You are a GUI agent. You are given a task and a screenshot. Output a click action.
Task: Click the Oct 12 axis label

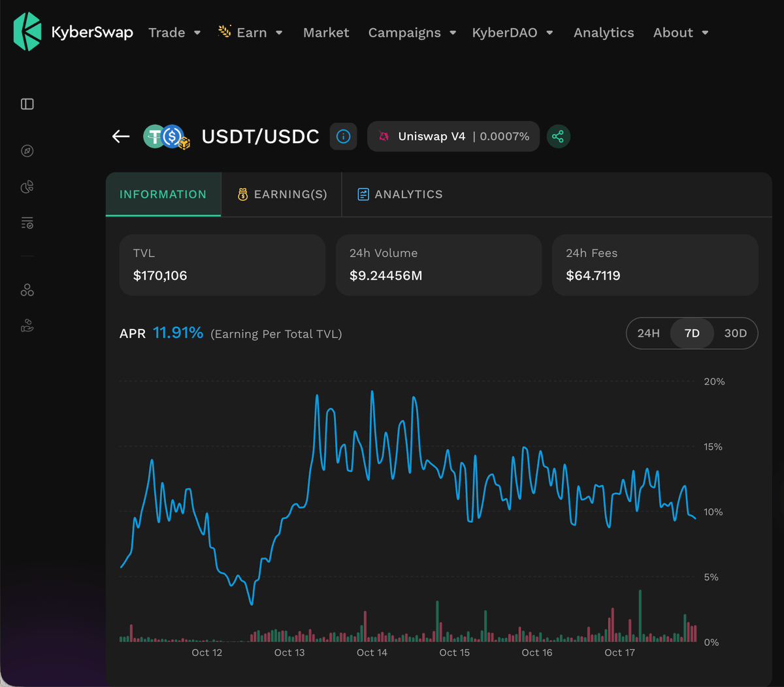[x=207, y=652]
